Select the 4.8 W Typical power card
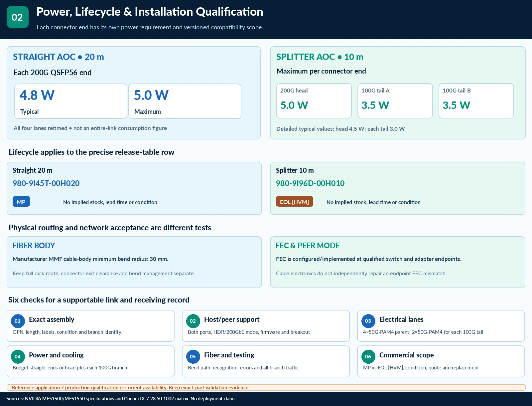Viewport: 532px width, 406px height. (71, 101)
